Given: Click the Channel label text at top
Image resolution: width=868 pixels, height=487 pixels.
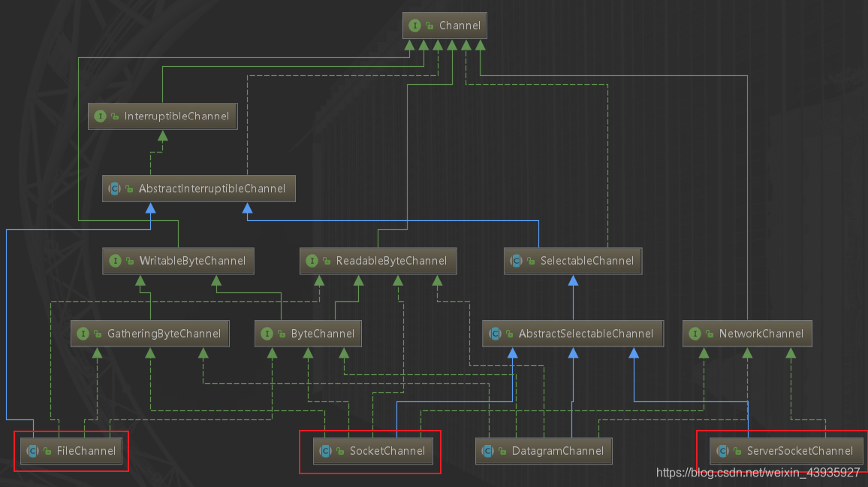Looking at the screenshot, I should click(460, 26).
